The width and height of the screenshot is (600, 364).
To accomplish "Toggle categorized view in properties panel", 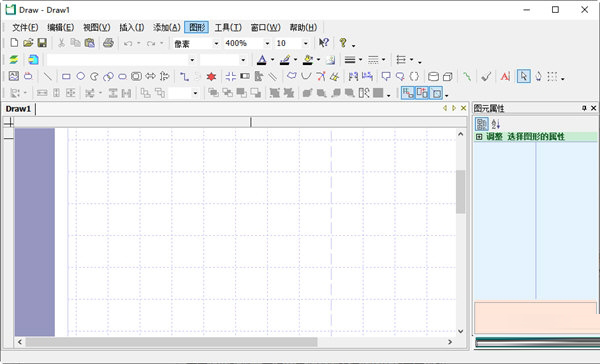I will point(482,124).
